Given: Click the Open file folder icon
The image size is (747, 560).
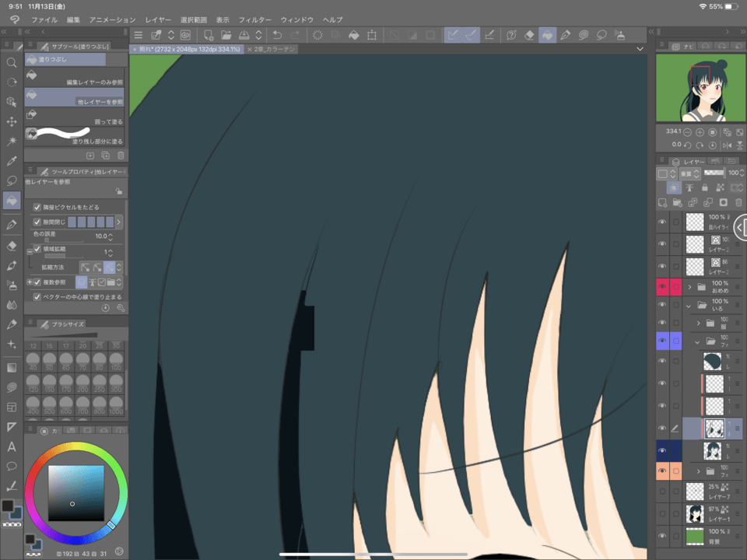Looking at the screenshot, I should point(226,35).
